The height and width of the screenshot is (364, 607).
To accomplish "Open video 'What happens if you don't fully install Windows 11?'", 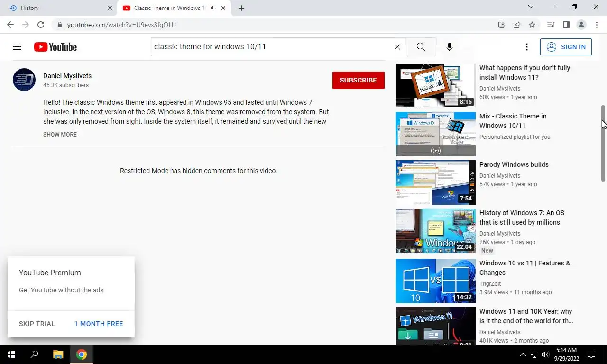I will (525, 73).
